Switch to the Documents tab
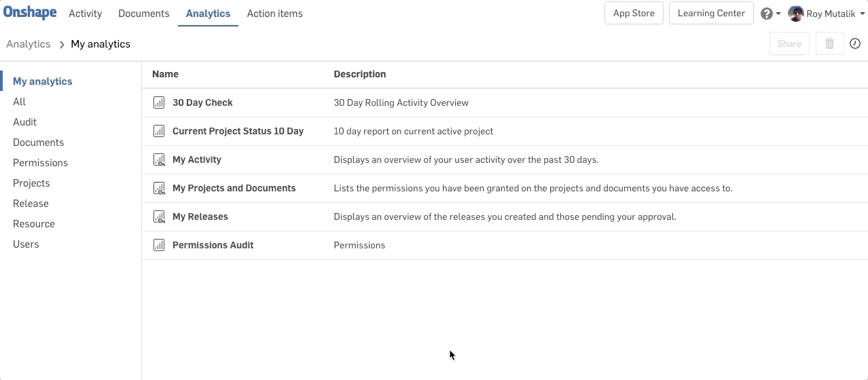 coord(144,14)
